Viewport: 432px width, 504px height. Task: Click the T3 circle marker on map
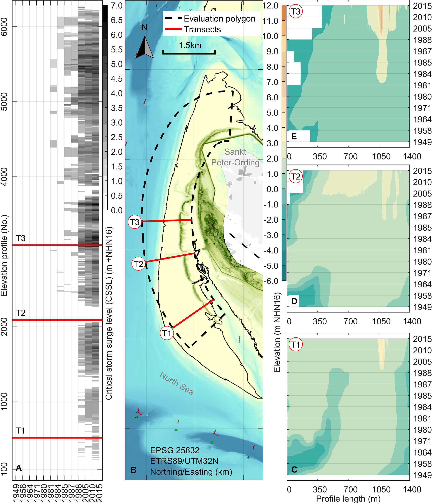point(135,222)
